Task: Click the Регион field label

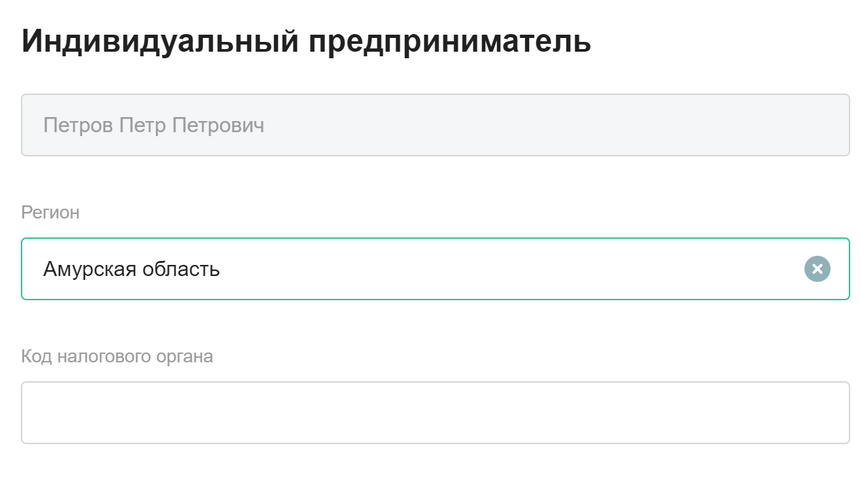Action: coord(50,212)
